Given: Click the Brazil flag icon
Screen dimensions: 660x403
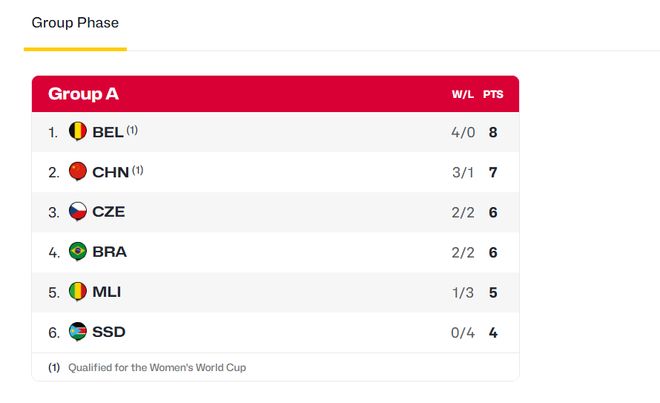Looking at the screenshot, I should [x=78, y=251].
